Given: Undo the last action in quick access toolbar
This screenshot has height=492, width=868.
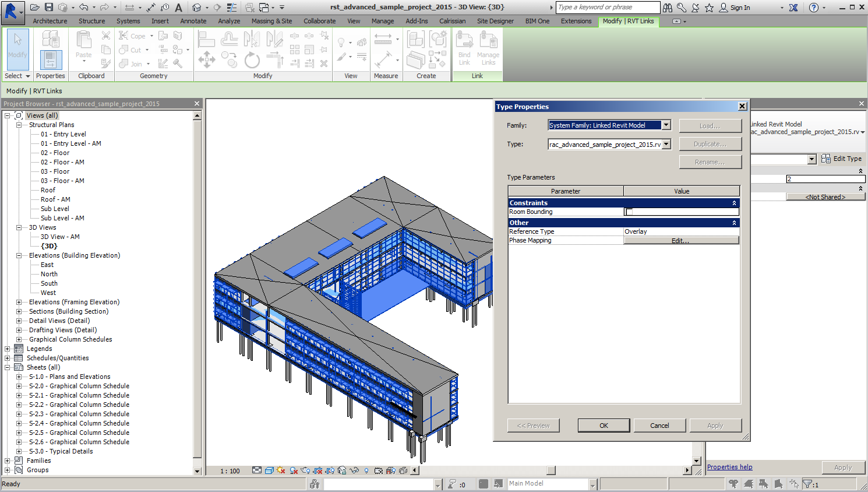Looking at the screenshot, I should 84,8.
